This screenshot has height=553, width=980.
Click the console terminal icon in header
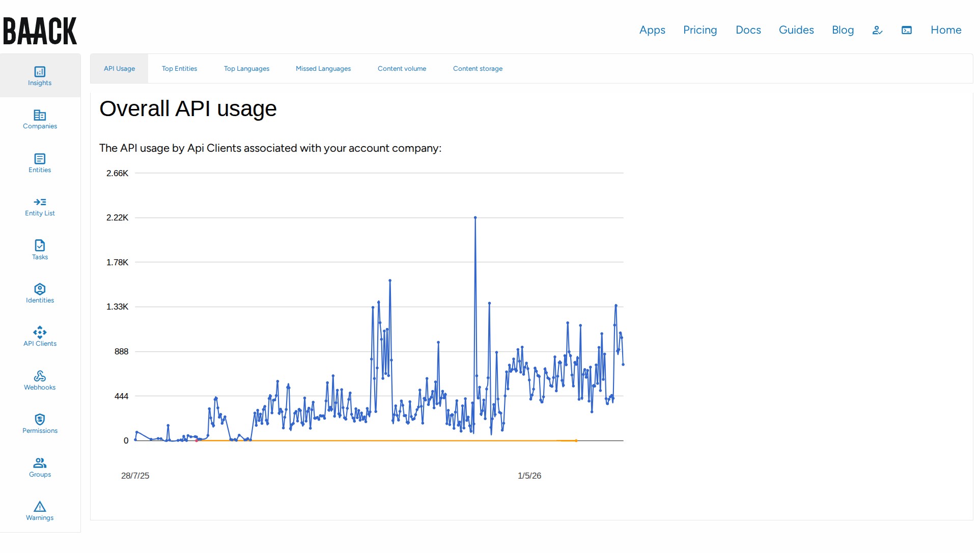click(907, 30)
